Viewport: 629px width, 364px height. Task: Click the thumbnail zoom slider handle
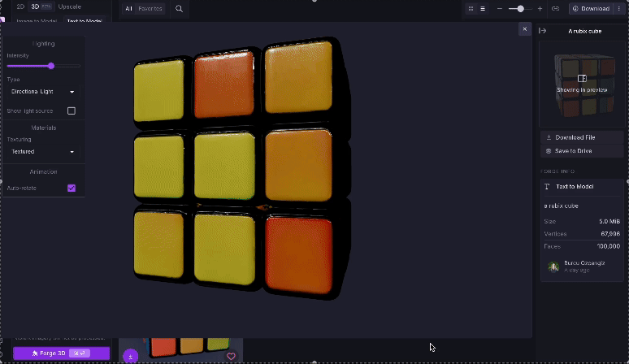pos(520,8)
